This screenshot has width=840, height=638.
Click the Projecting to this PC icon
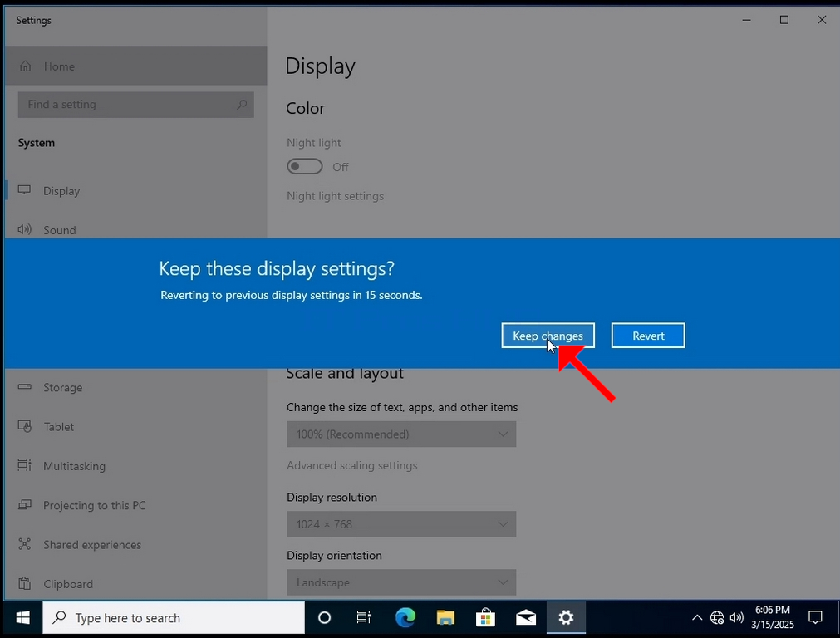24,504
